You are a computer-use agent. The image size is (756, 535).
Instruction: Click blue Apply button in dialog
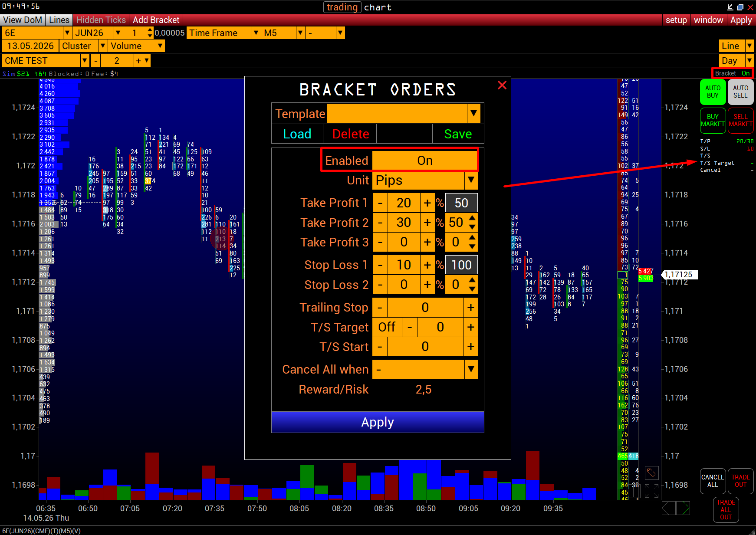pyautogui.click(x=378, y=422)
